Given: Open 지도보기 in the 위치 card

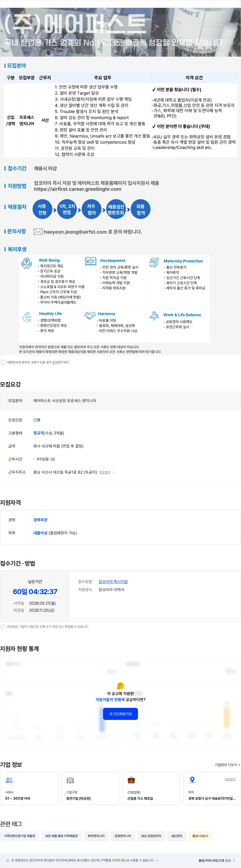Looking at the screenshot, I should point(230,779).
